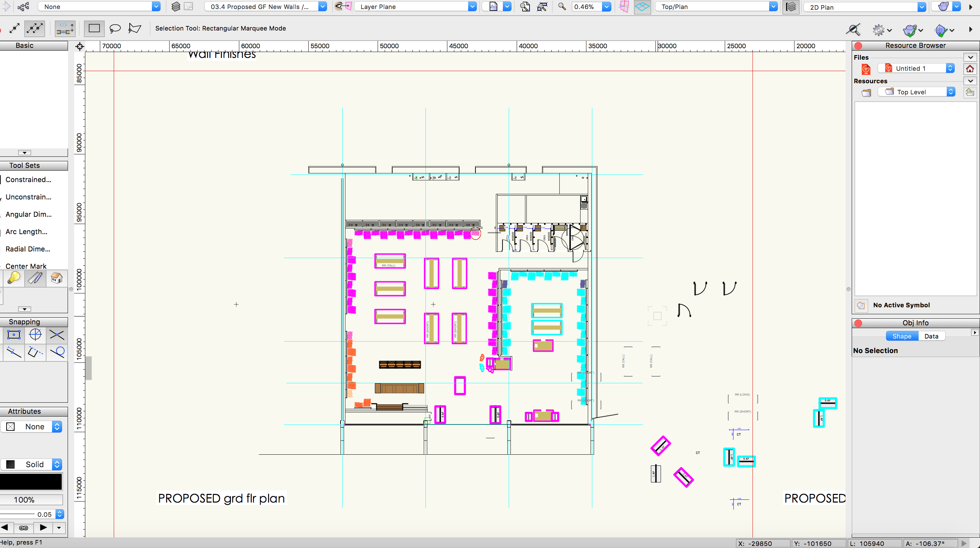Open the 03.4 Proposed GF New Walls layer dropdown

pyautogui.click(x=322, y=6)
